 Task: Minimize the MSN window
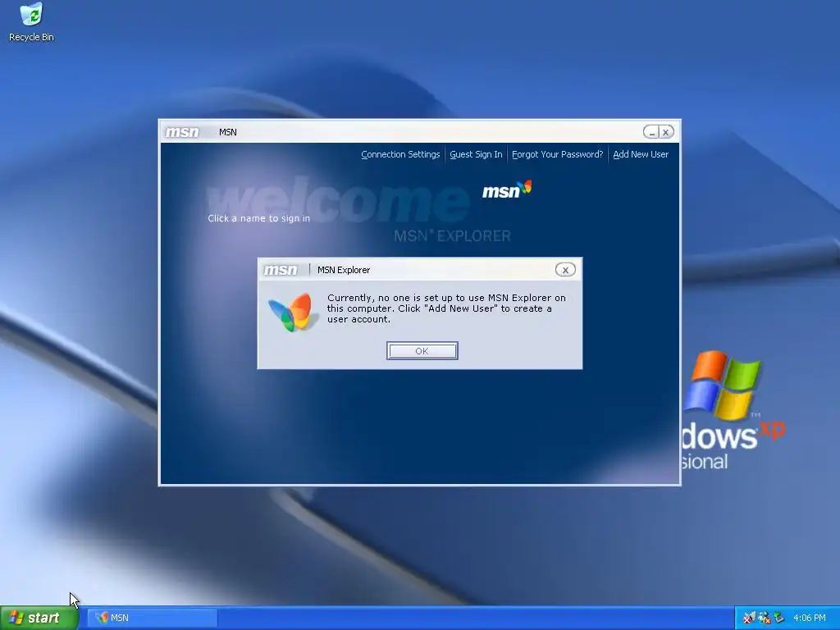click(x=651, y=132)
